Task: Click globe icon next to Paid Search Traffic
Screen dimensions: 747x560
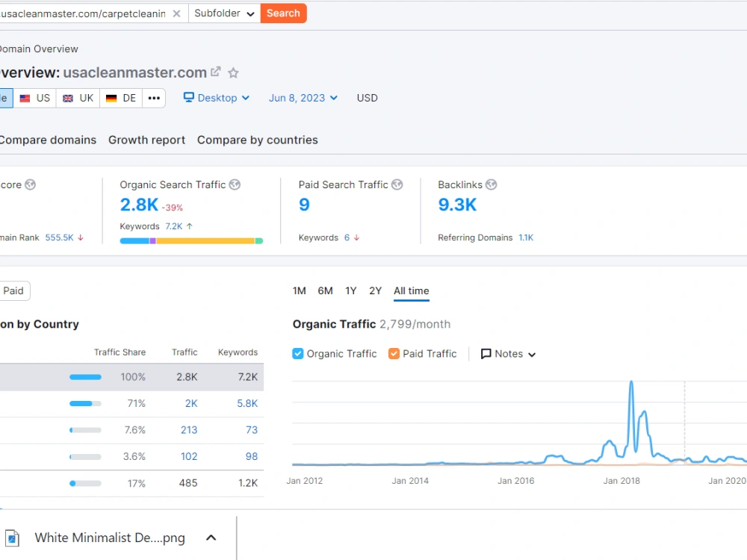Action: [397, 184]
